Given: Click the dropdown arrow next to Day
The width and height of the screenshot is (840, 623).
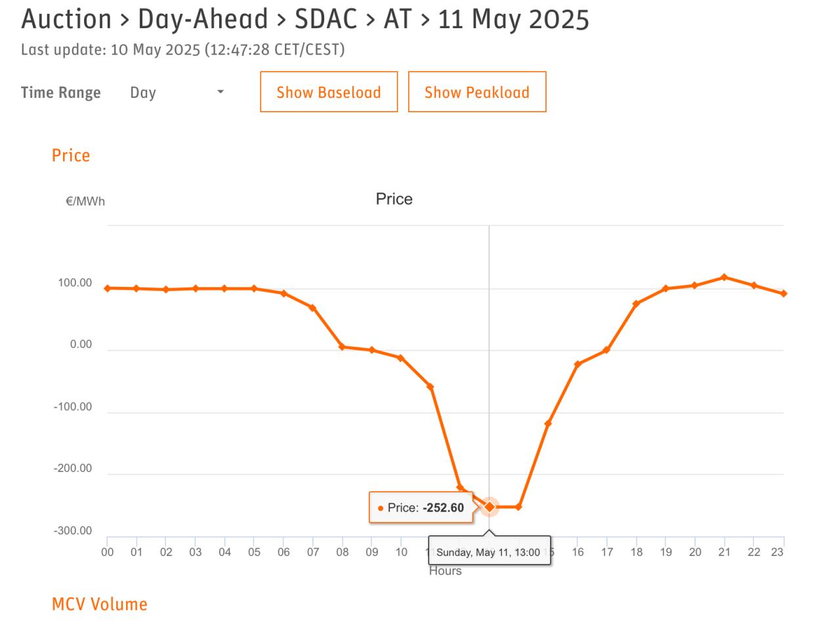Looking at the screenshot, I should pos(220,92).
